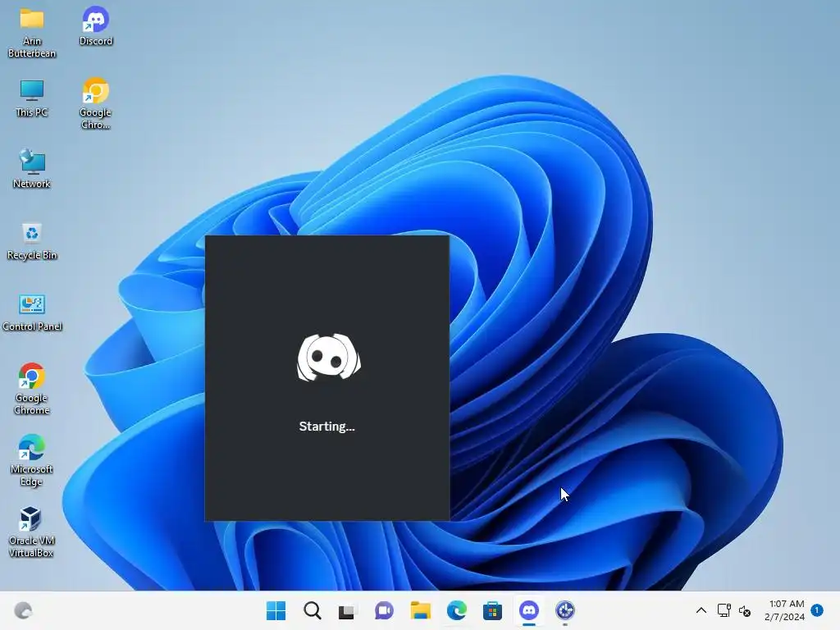Select the Discord desktop shortcut
The height and width of the screenshot is (630, 840).
(x=96, y=27)
